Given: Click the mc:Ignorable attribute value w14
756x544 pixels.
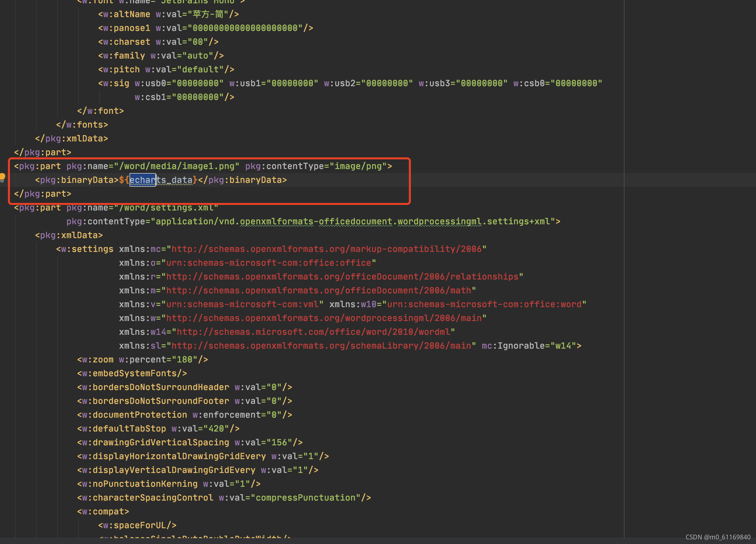Looking at the screenshot, I should click(563, 346).
